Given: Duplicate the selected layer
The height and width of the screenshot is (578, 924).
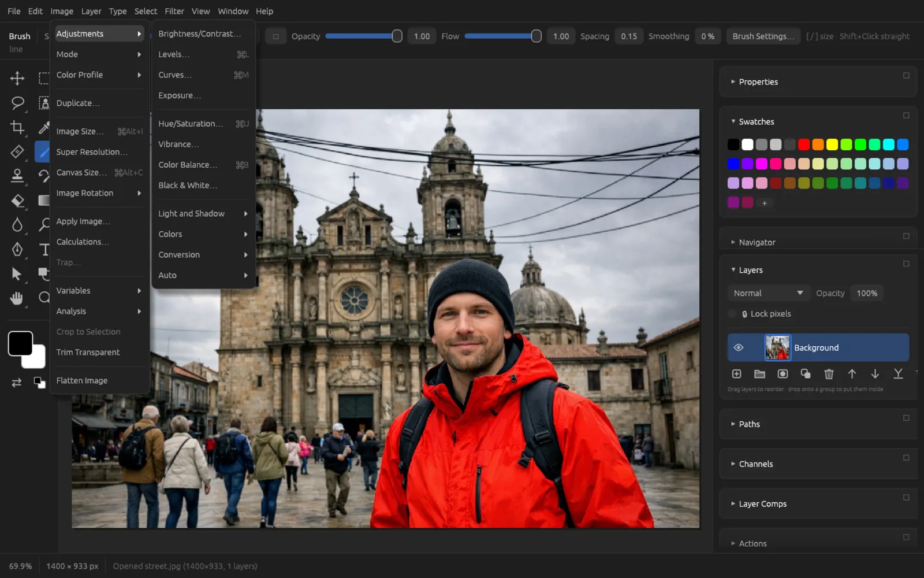Looking at the screenshot, I should pyautogui.click(x=806, y=374).
